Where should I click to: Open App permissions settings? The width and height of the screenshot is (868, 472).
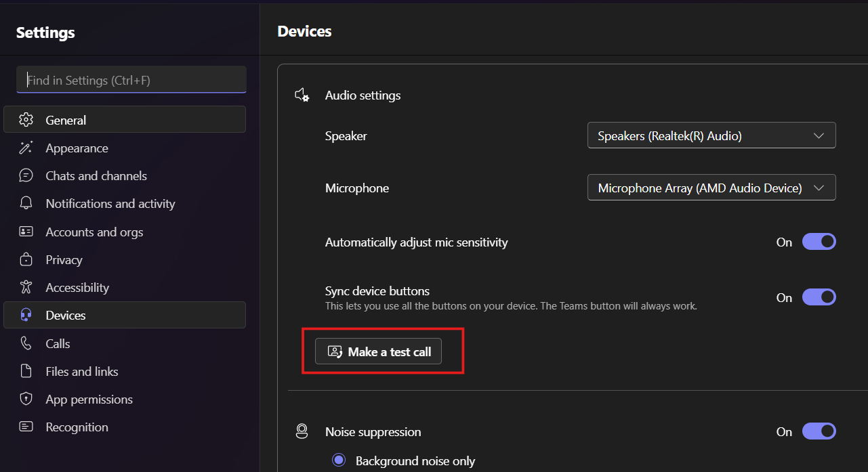[125, 399]
